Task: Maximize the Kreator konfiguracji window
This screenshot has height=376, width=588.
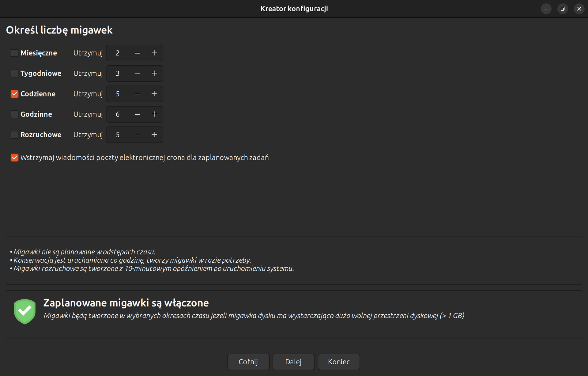Action: point(562,9)
